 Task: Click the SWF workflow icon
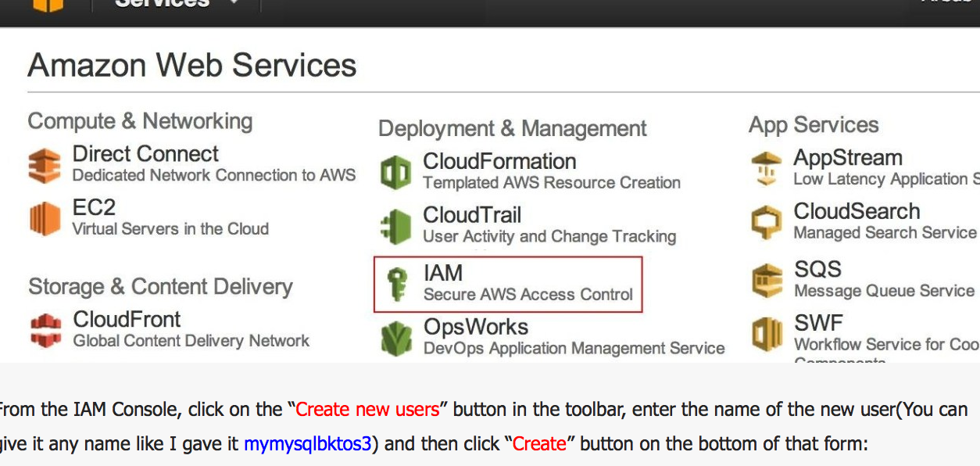click(767, 334)
